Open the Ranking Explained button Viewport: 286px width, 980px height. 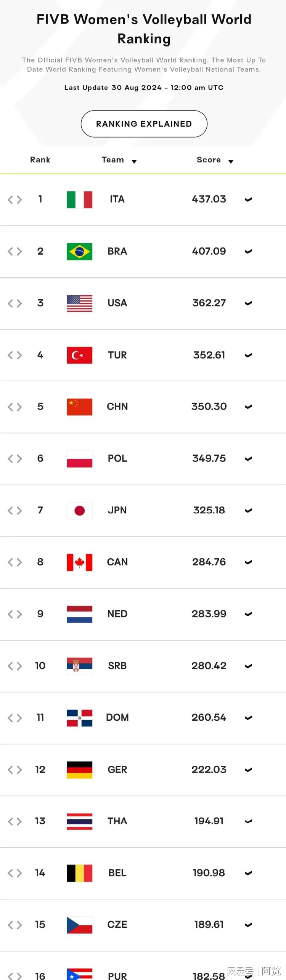(144, 124)
